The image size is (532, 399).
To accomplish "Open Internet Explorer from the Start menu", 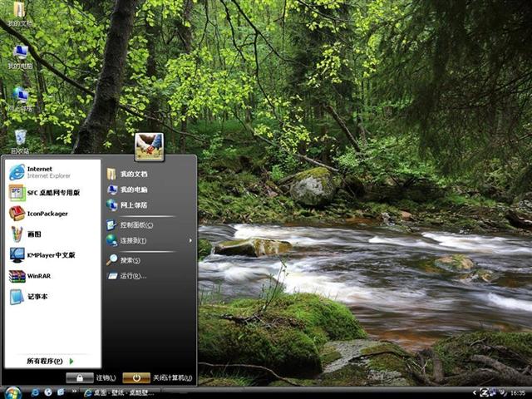I will (53, 172).
